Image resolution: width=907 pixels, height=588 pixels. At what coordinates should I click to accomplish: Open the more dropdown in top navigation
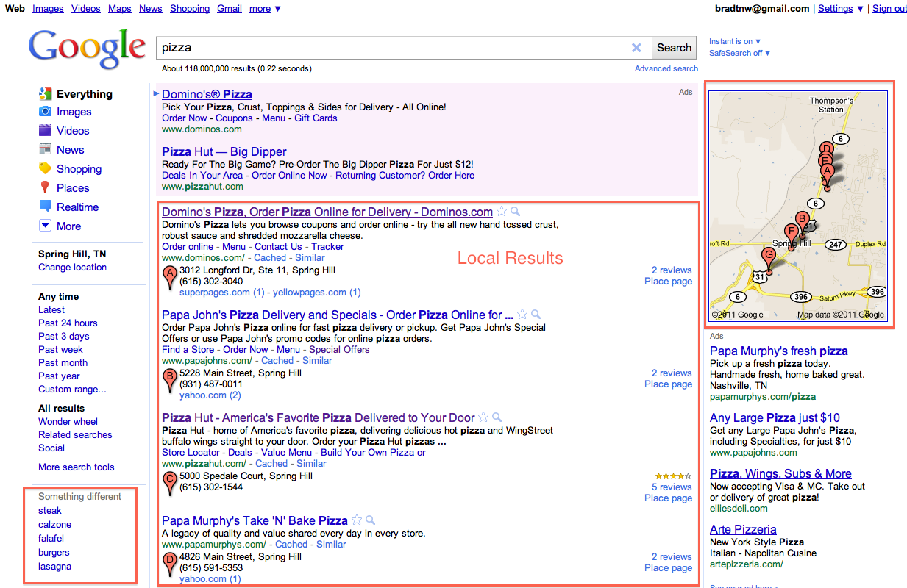click(x=265, y=9)
